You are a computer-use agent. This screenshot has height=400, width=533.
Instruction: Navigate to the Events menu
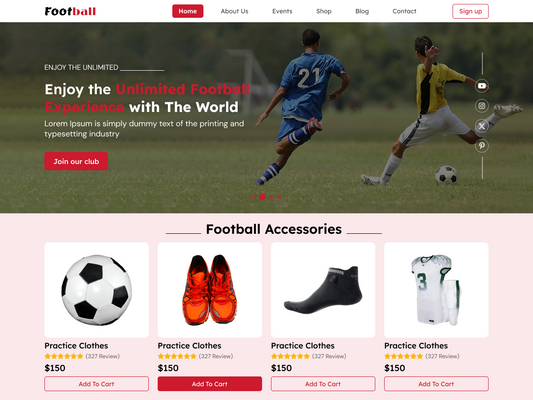tap(282, 11)
